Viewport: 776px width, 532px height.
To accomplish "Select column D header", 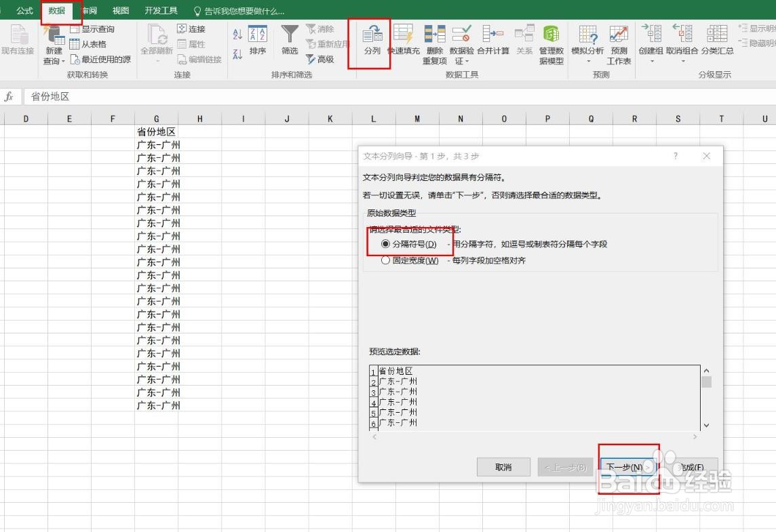I will tap(26, 119).
